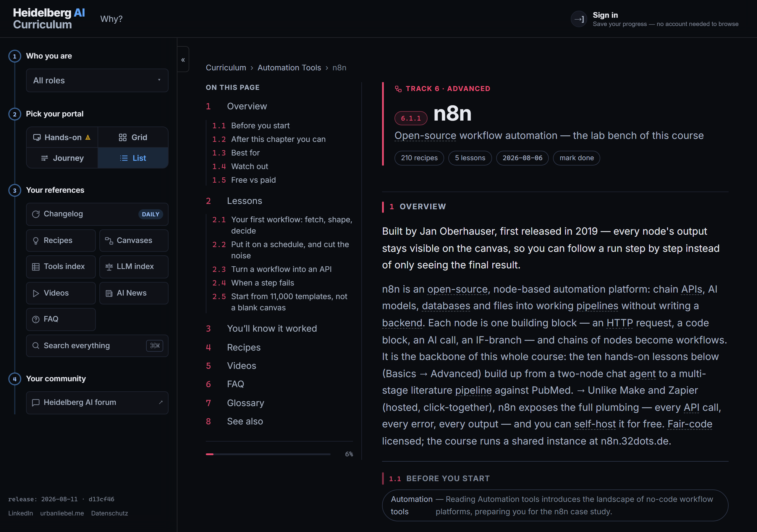Jump to FAQ section in page contents
The image size is (757, 532).
[x=235, y=384]
